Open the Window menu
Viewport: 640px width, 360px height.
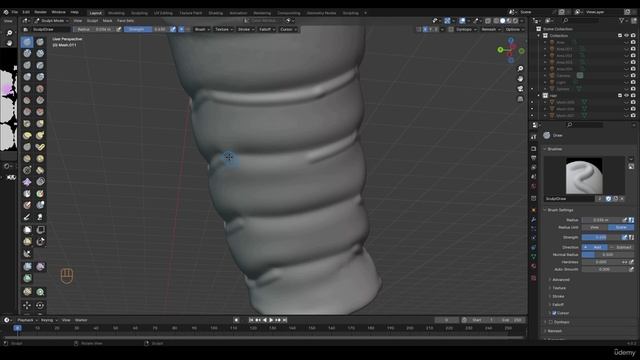click(x=58, y=12)
